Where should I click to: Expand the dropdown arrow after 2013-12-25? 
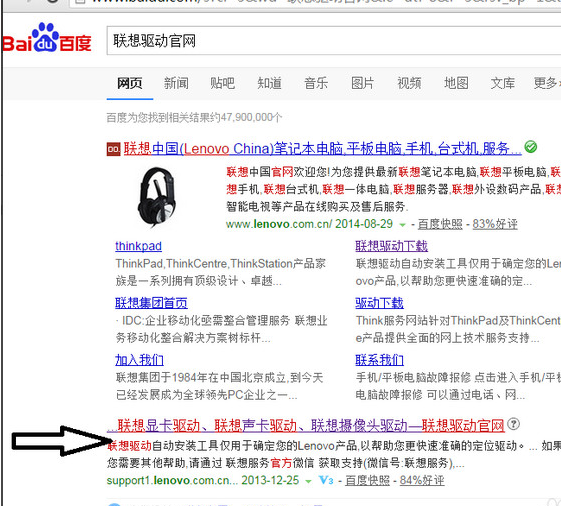[308, 481]
